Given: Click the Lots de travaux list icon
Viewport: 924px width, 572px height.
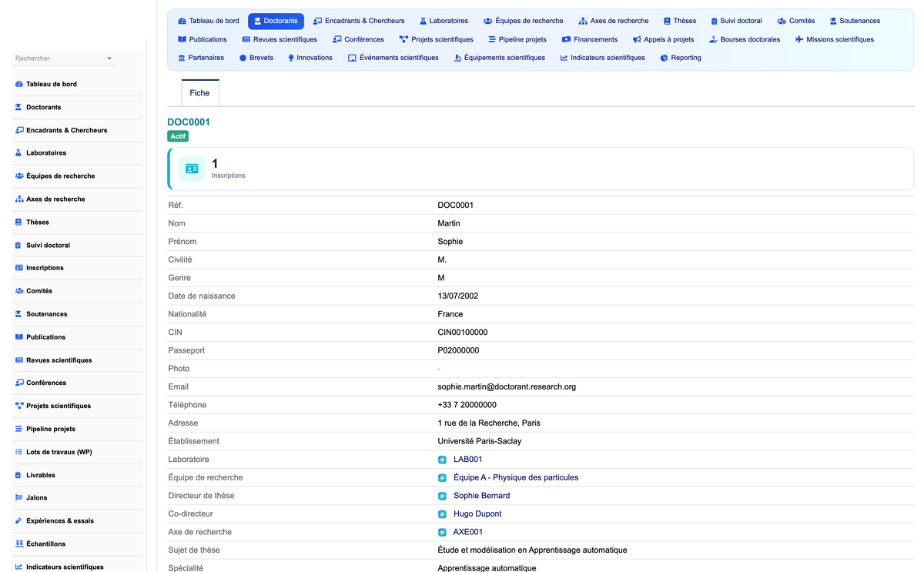Looking at the screenshot, I should point(19,452).
